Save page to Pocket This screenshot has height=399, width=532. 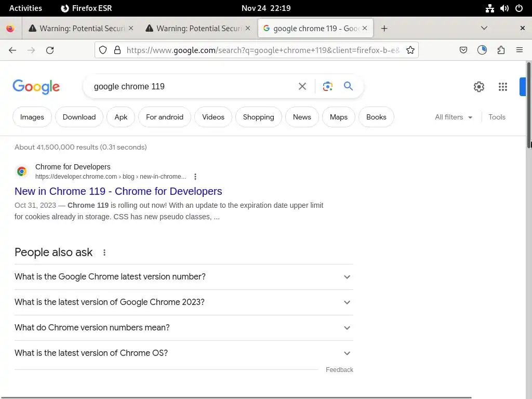[463, 50]
